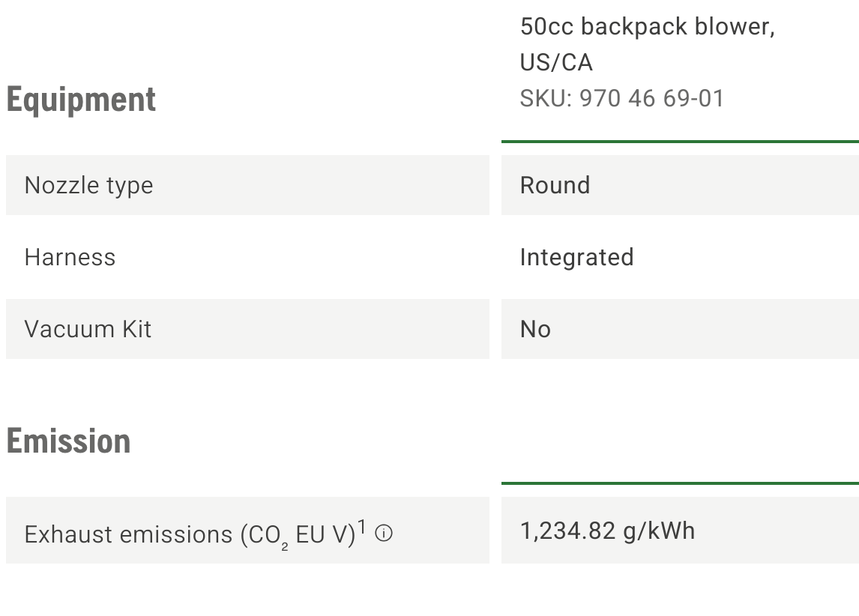859x616 pixels.
Task: Select the Integrated harness value
Action: click(x=576, y=257)
